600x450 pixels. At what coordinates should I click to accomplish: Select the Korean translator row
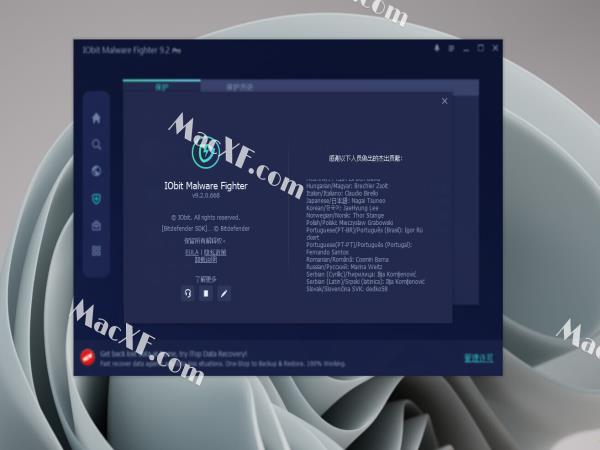pos(342,208)
